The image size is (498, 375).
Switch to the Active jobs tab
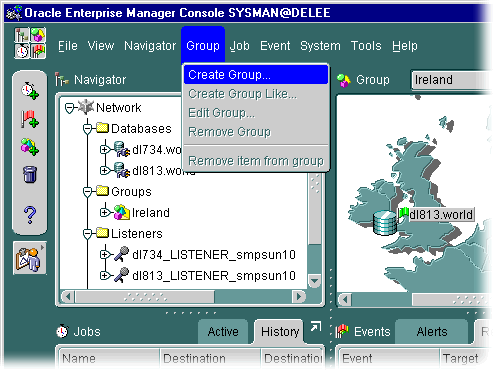pyautogui.click(x=223, y=332)
